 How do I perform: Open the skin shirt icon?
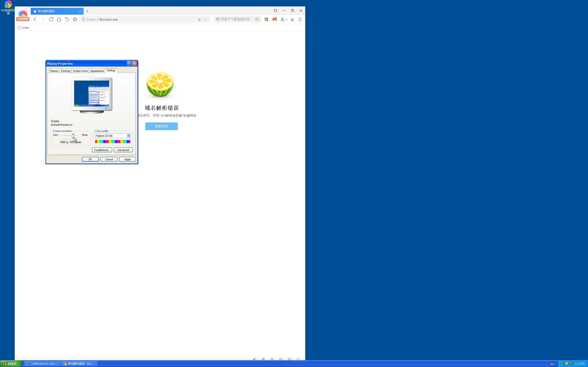(x=275, y=11)
